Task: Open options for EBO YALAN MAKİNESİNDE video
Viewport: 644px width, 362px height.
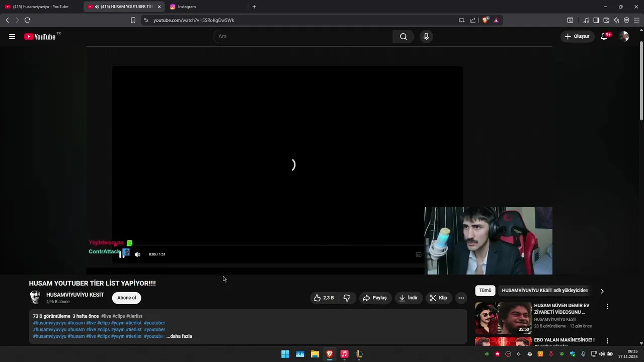Action: [607, 340]
